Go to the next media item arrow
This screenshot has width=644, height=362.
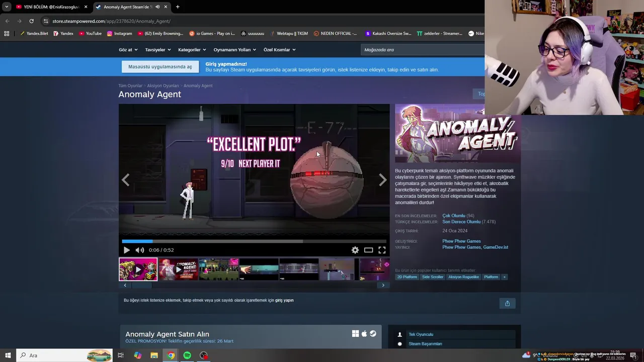(x=382, y=180)
